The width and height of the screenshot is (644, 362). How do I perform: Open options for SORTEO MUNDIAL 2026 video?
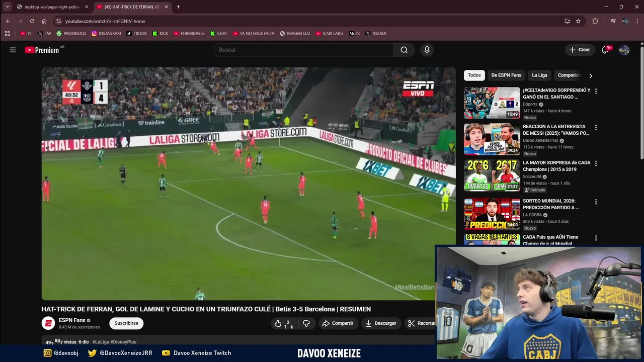tap(596, 202)
